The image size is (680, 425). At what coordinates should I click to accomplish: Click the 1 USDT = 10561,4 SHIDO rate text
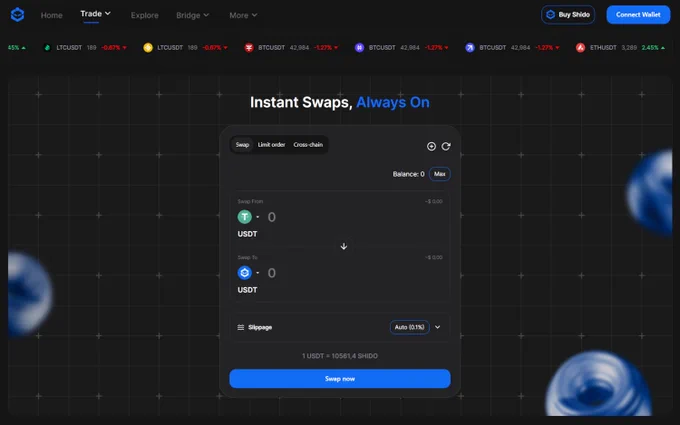pos(340,356)
